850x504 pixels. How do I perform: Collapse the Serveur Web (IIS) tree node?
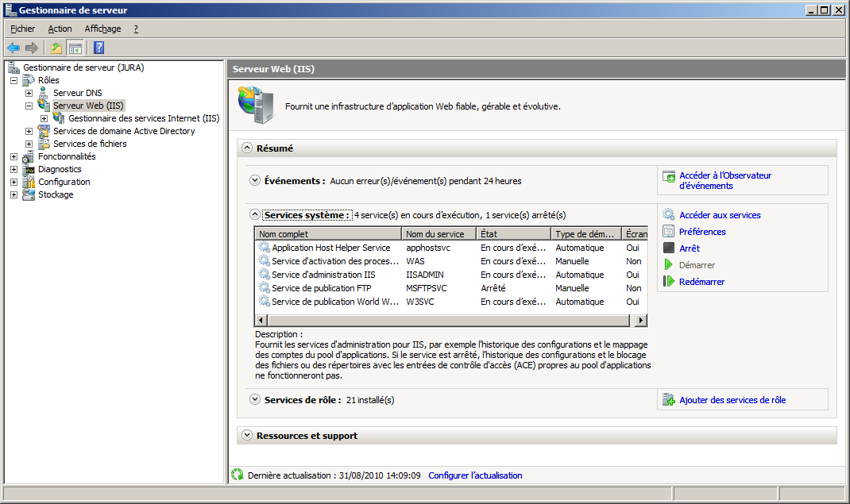(29, 106)
